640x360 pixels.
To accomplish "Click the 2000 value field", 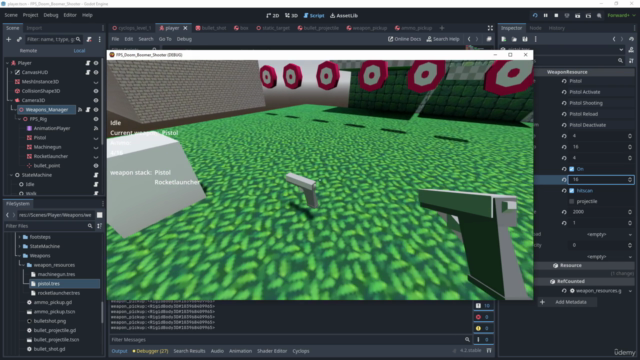I will point(601,212).
